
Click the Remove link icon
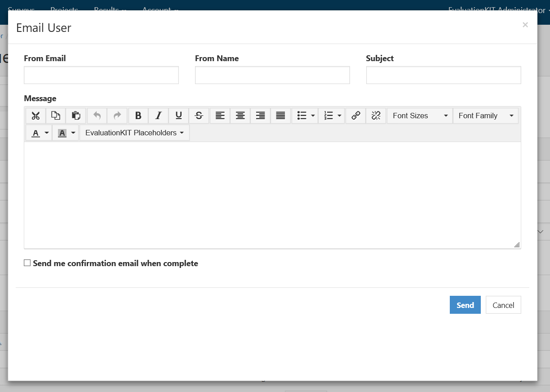click(x=376, y=116)
